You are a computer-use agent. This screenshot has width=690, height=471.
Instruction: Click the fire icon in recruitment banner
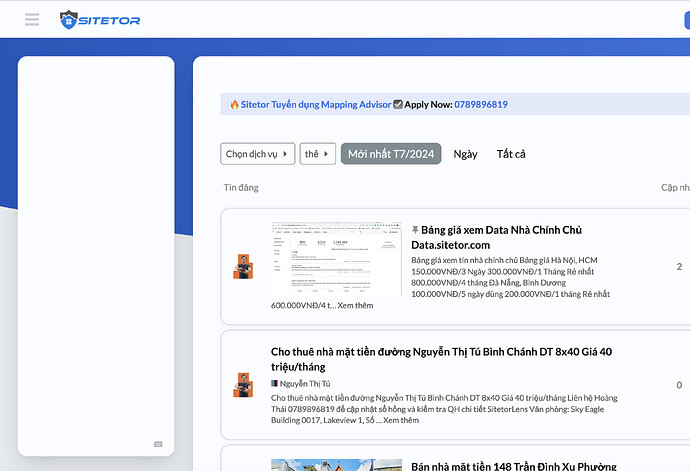pyautogui.click(x=234, y=105)
